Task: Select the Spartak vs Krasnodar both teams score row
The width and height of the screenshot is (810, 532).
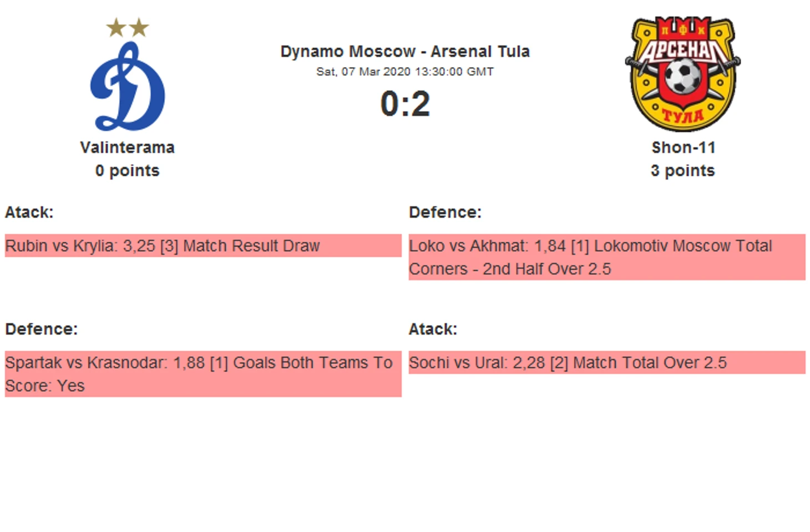Action: pos(203,374)
